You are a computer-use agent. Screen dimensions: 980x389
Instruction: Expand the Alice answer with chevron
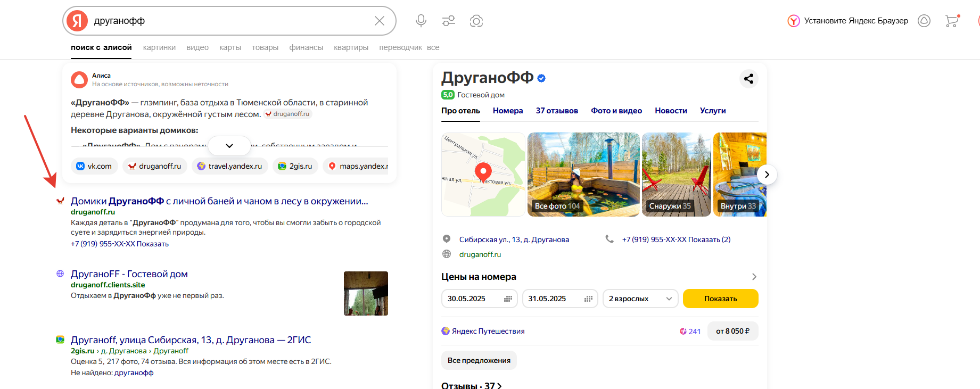(x=229, y=146)
